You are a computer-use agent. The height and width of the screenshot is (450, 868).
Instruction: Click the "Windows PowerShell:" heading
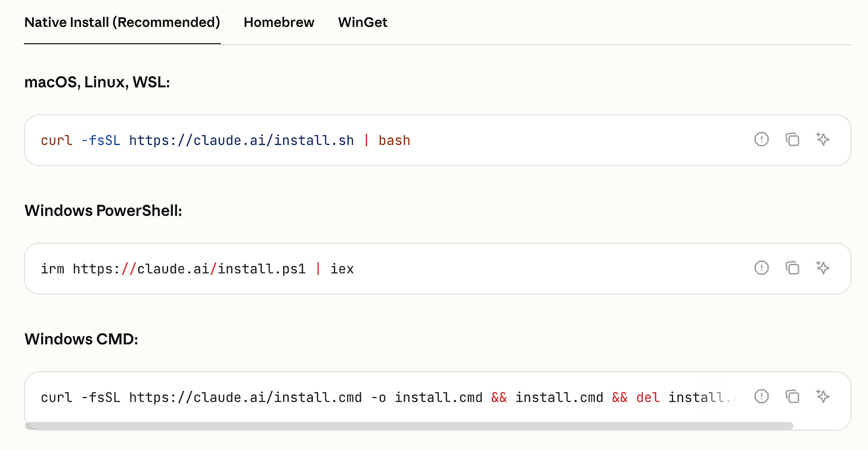[103, 211]
